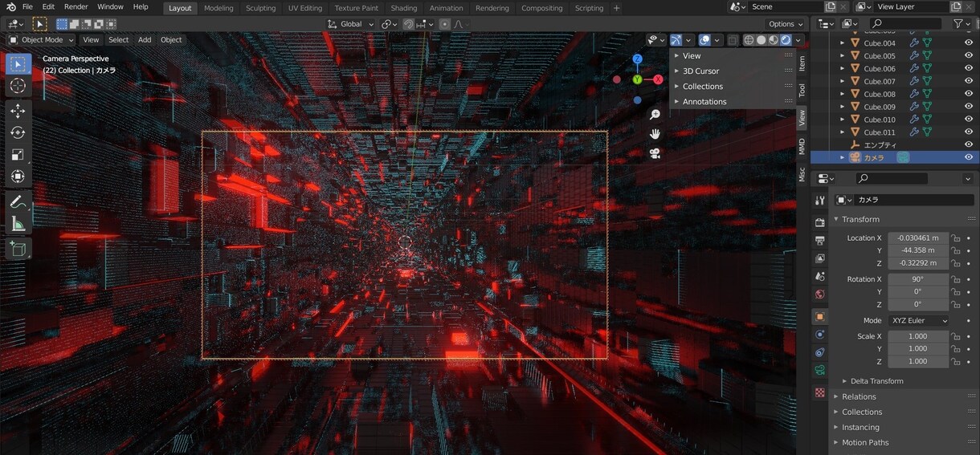Screen dimensions: 980x455
Task: Open the Render properties tab
Action: (x=820, y=222)
